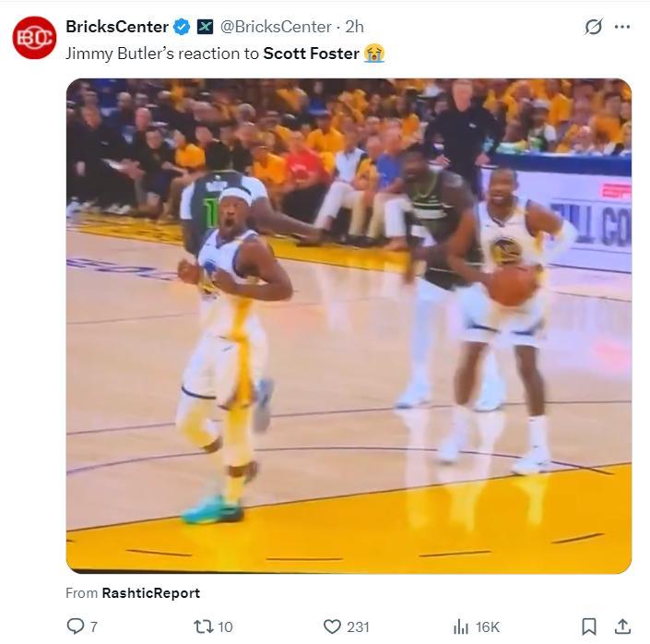Click the 16K views count
The height and width of the screenshot is (644, 650).
[x=488, y=626]
